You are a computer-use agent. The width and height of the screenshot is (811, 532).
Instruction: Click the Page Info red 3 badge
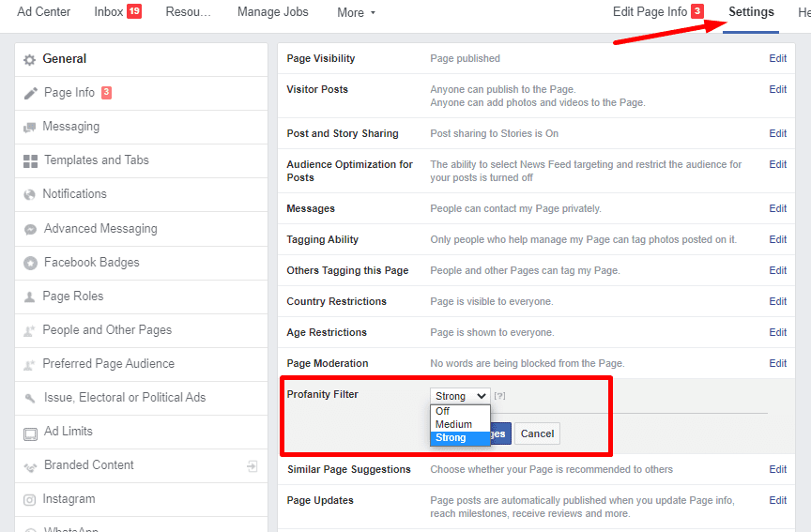click(x=107, y=93)
